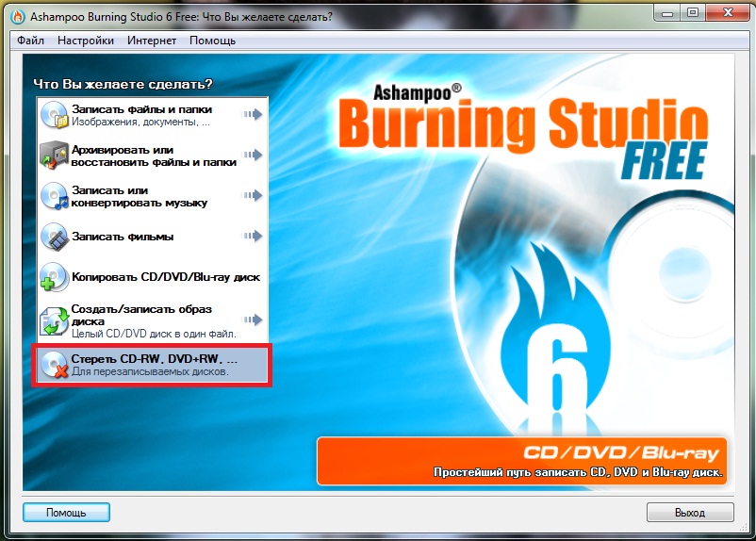756x541 pixels.
Task: Select 'Архивировать или восстановить файлы и папки'
Action: point(153,156)
